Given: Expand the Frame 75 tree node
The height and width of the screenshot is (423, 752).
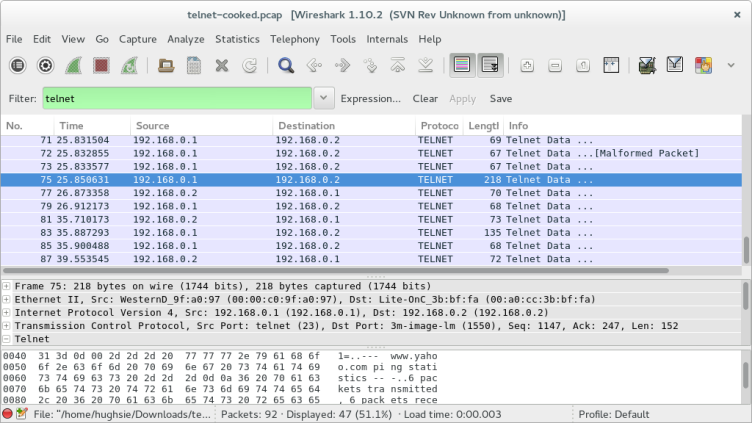Looking at the screenshot, I should [x=6, y=286].
